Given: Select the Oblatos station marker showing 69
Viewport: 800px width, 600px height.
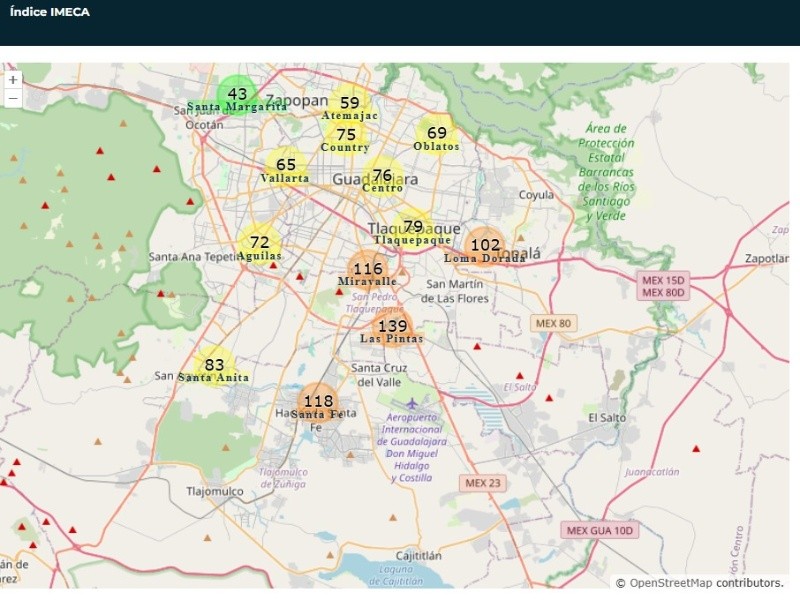Looking at the screenshot, I should (x=437, y=133).
